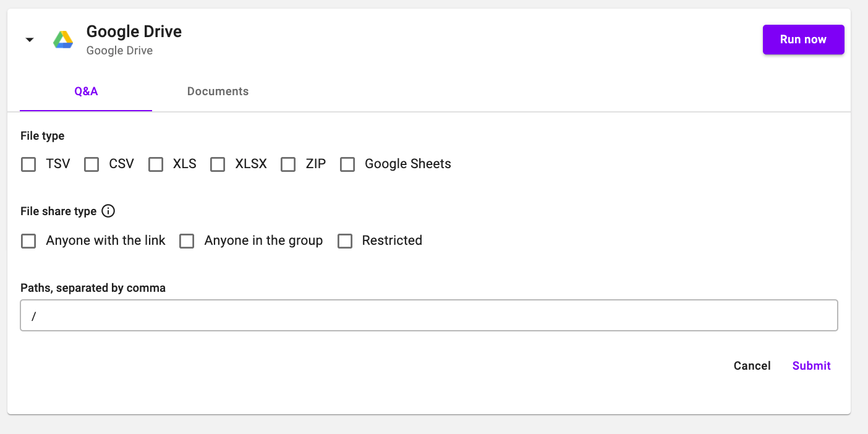The height and width of the screenshot is (434, 868).
Task: Click the Google Drive logo icon
Action: [x=63, y=40]
